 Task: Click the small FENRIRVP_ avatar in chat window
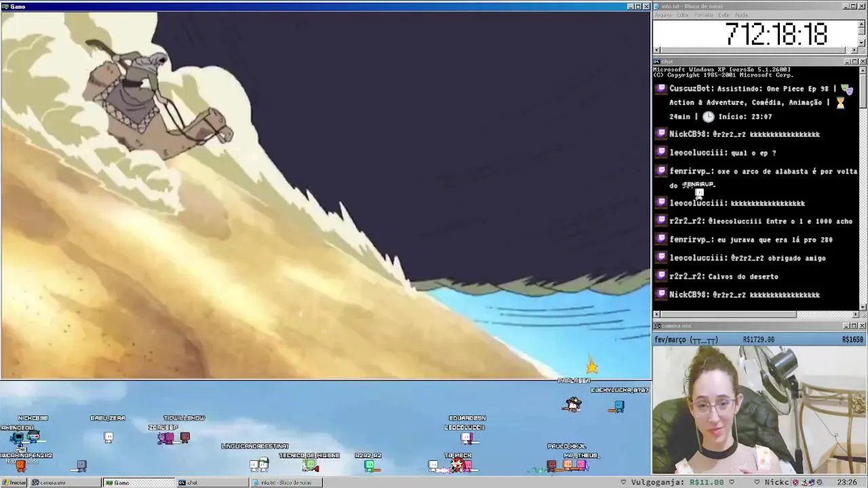(699, 193)
